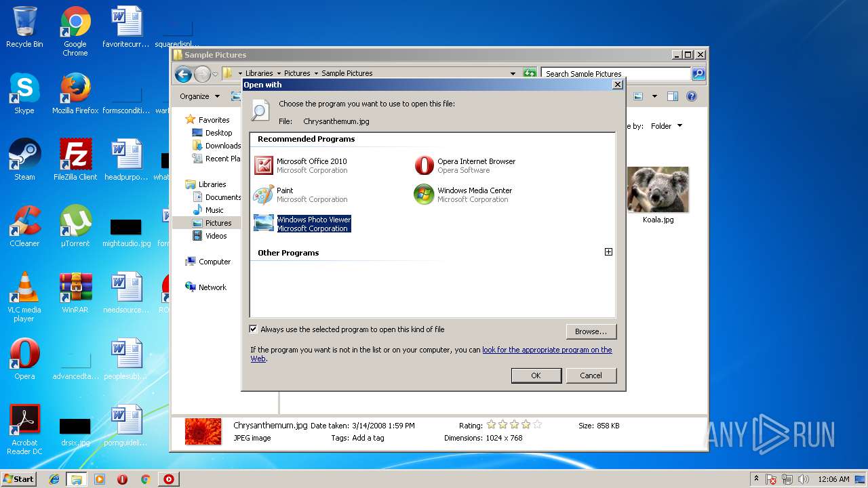868x488 pixels.
Task: Open WinRAR desktop shortcut
Action: 75,293
